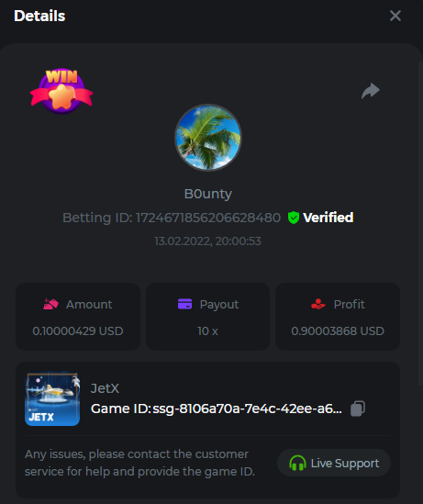Click the Verified label
This screenshot has width=423, height=504.
(328, 218)
